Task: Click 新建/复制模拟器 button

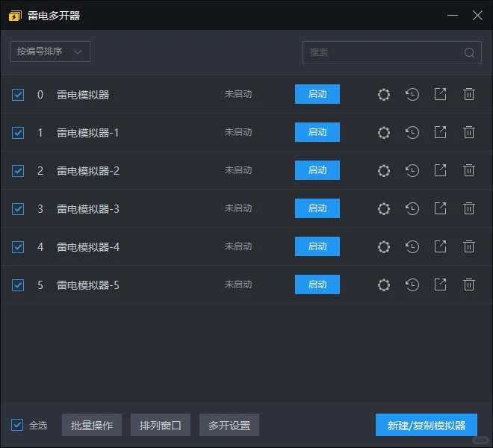Action: pos(427,425)
